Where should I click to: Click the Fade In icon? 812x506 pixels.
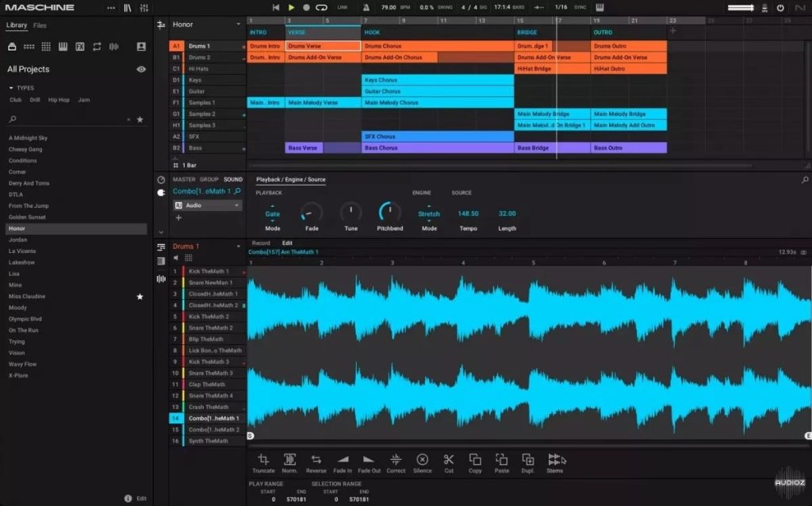(x=343, y=459)
